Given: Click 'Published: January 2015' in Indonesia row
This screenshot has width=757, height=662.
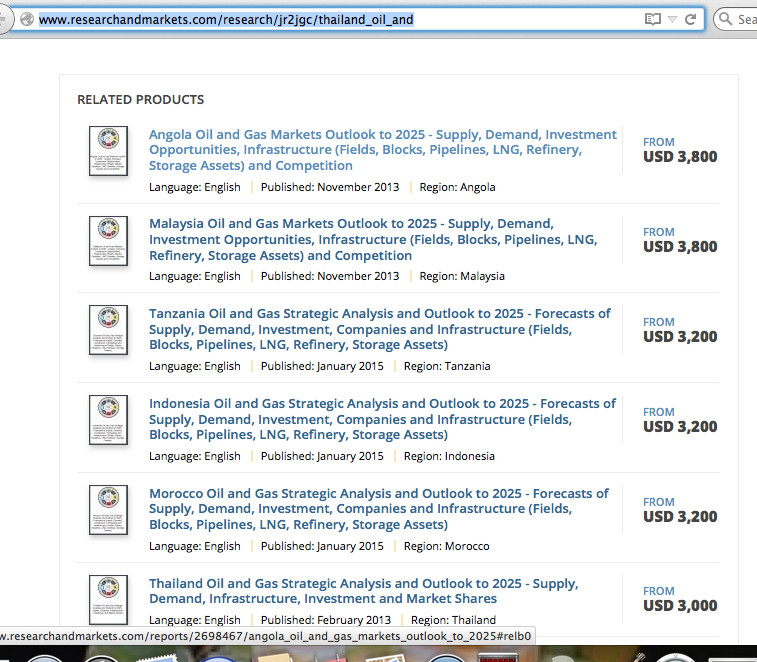Looking at the screenshot, I should tap(322, 456).
